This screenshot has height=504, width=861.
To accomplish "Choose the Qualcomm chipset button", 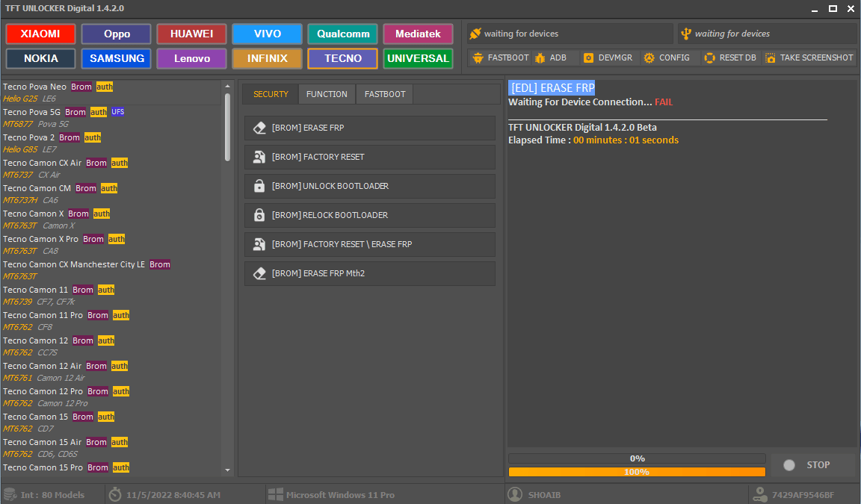I will [342, 34].
